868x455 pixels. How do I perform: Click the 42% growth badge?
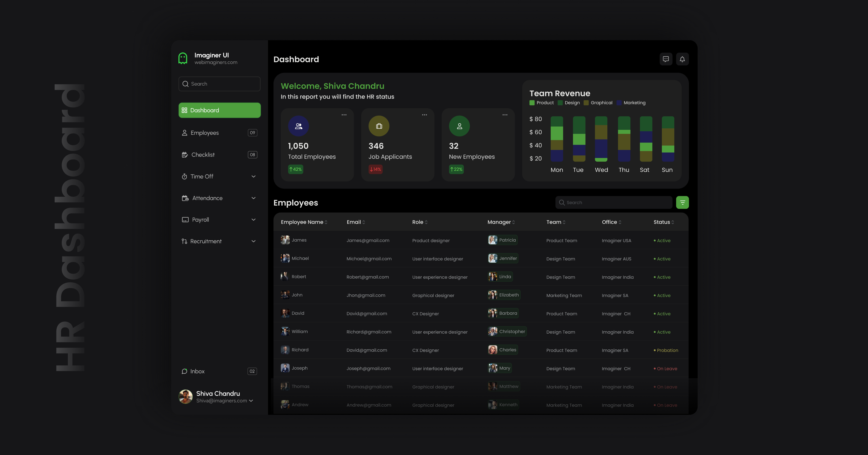point(296,169)
